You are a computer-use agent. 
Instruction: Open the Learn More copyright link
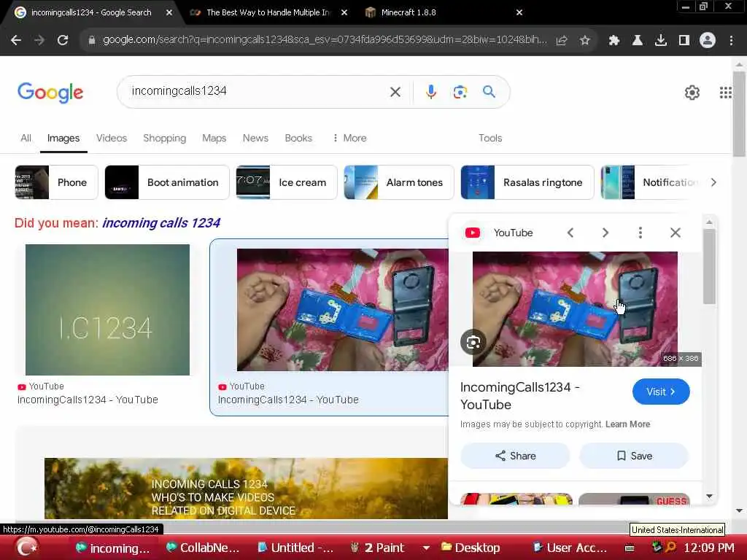click(x=627, y=424)
